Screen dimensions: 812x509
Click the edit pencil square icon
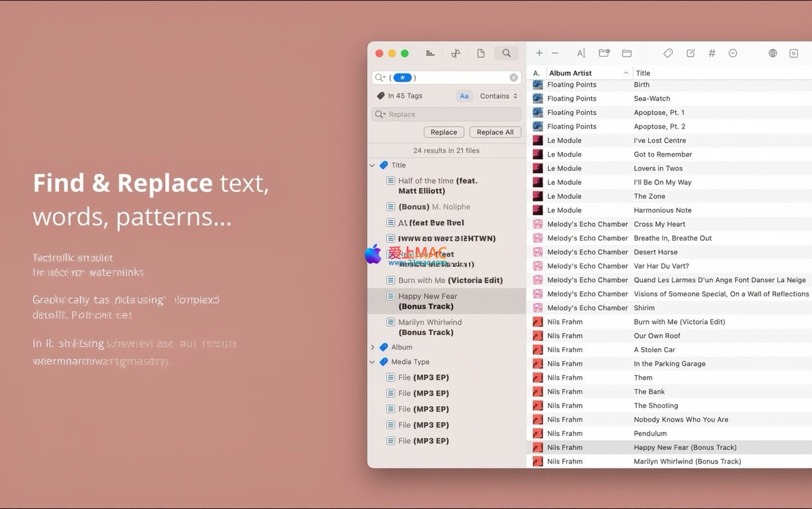click(x=691, y=53)
